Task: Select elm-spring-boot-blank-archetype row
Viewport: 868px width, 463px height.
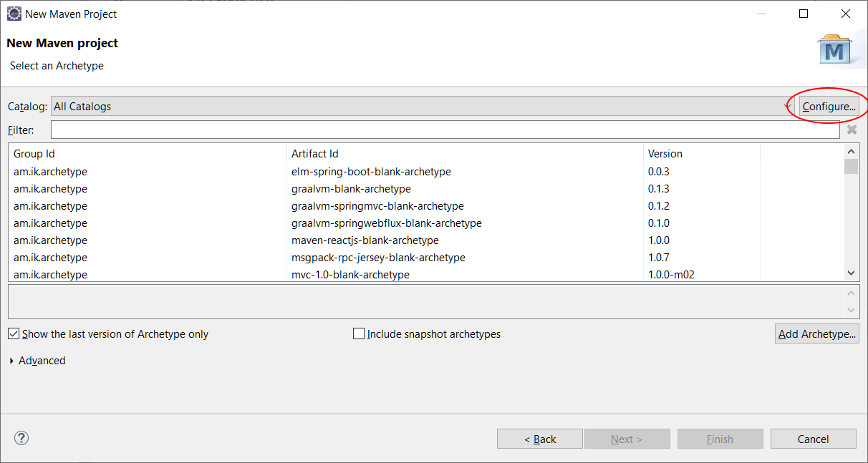Action: click(426, 172)
